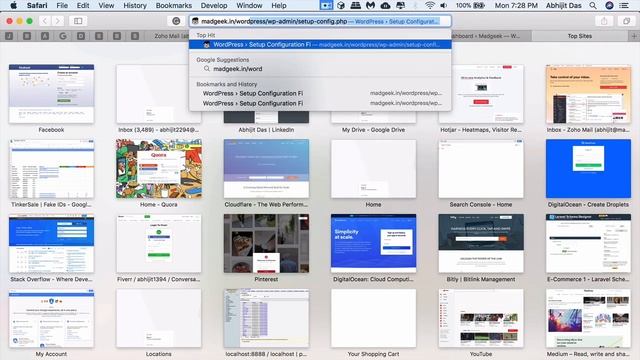Open the Apple menu
Screen dimensions: 640x360
click(x=13, y=5)
